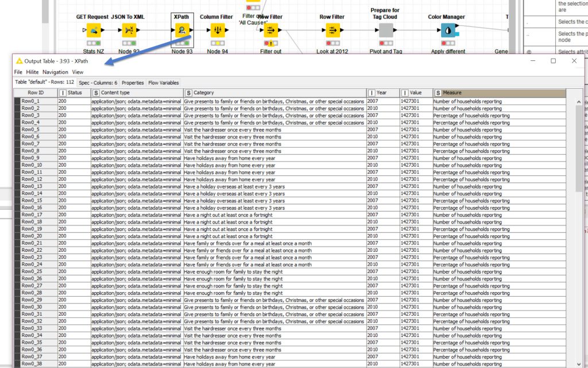Image resolution: width=588 pixels, height=368 pixels.
Task: Open the File menu in Output Table
Action: (x=18, y=72)
